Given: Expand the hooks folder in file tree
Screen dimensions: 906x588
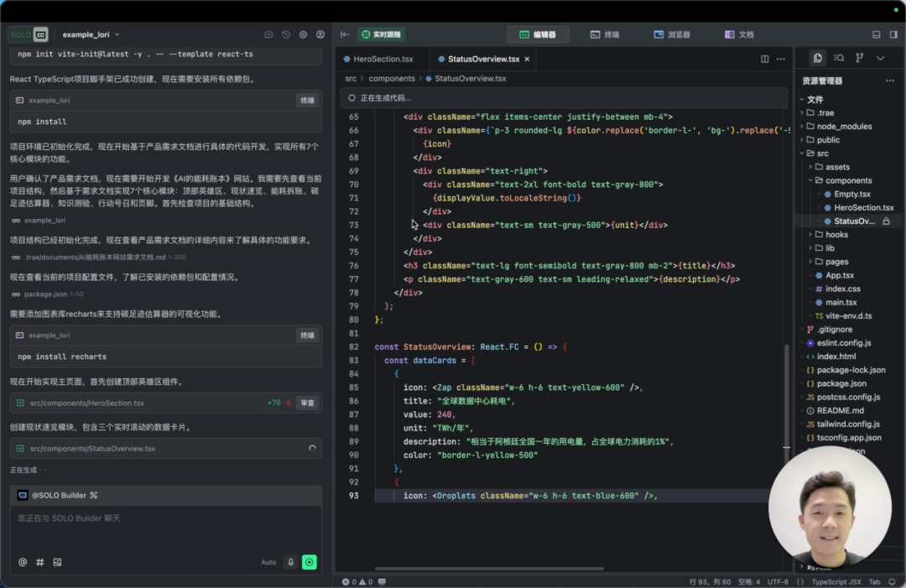Looking at the screenshot, I should point(836,235).
